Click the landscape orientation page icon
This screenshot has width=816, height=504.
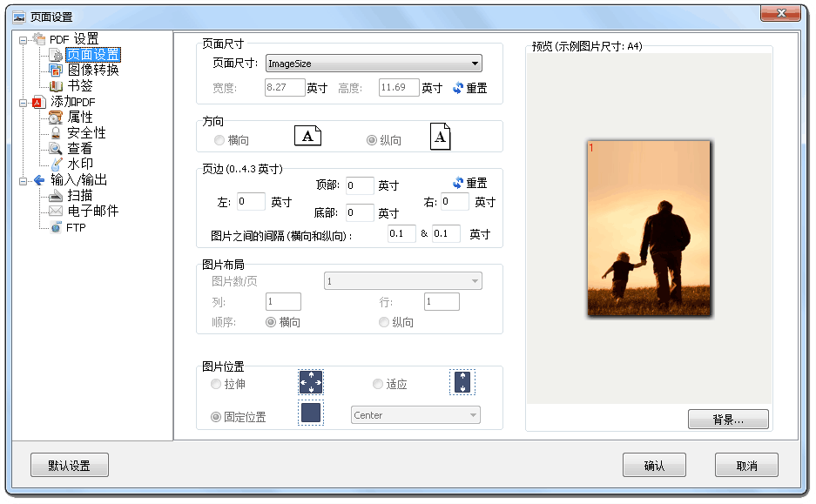[x=307, y=136]
